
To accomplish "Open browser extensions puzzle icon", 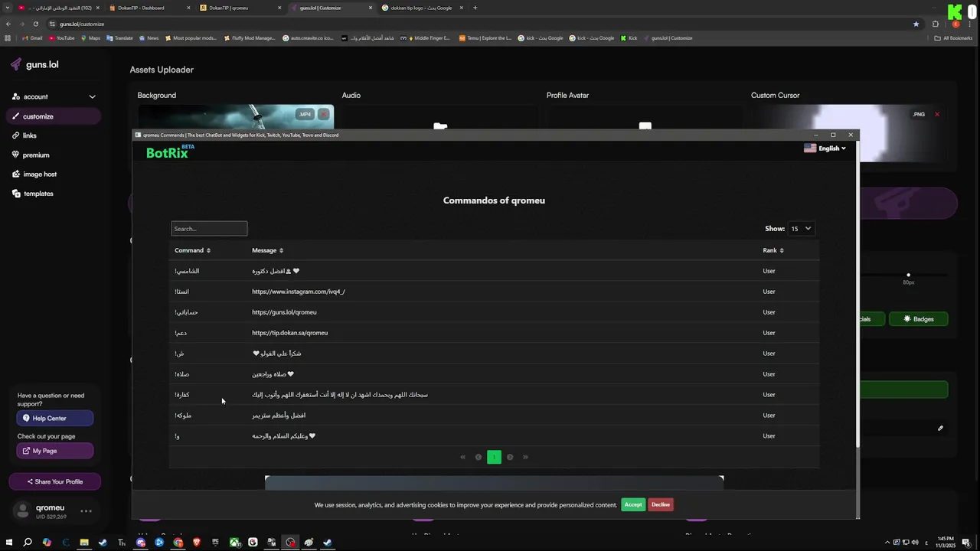I will click(x=935, y=24).
